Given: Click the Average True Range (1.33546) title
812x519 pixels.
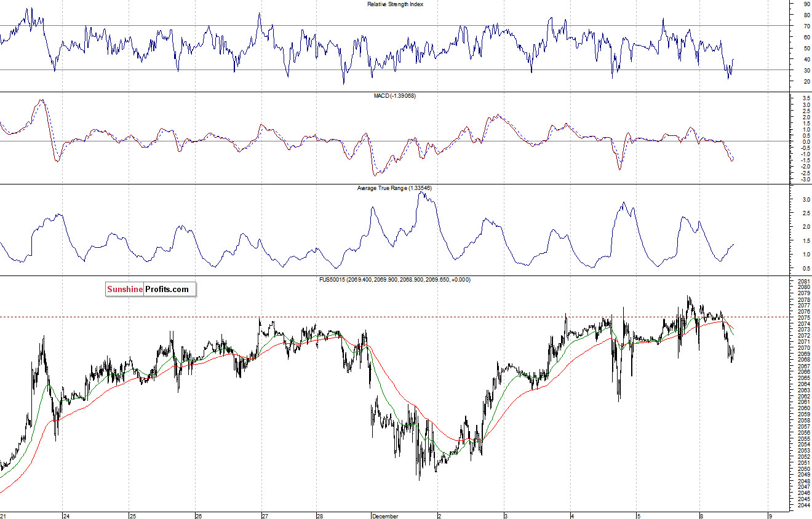Looking at the screenshot, I should point(395,188).
